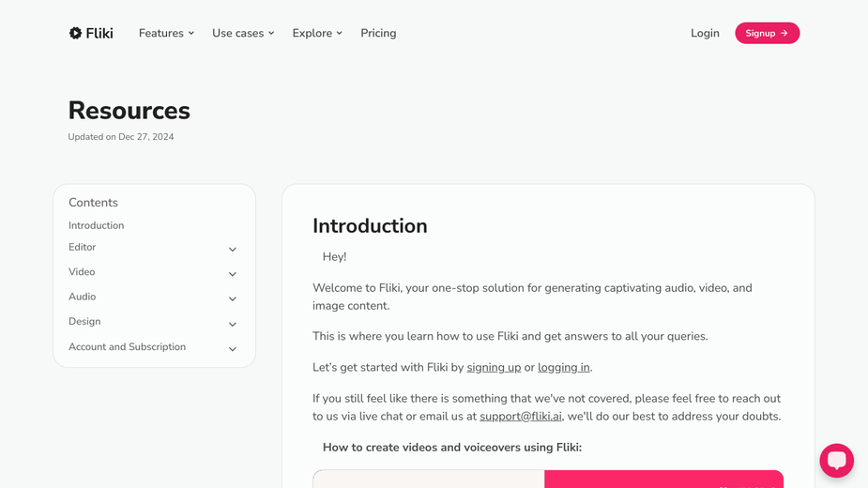
Task: Click the Login link
Action: point(705,33)
